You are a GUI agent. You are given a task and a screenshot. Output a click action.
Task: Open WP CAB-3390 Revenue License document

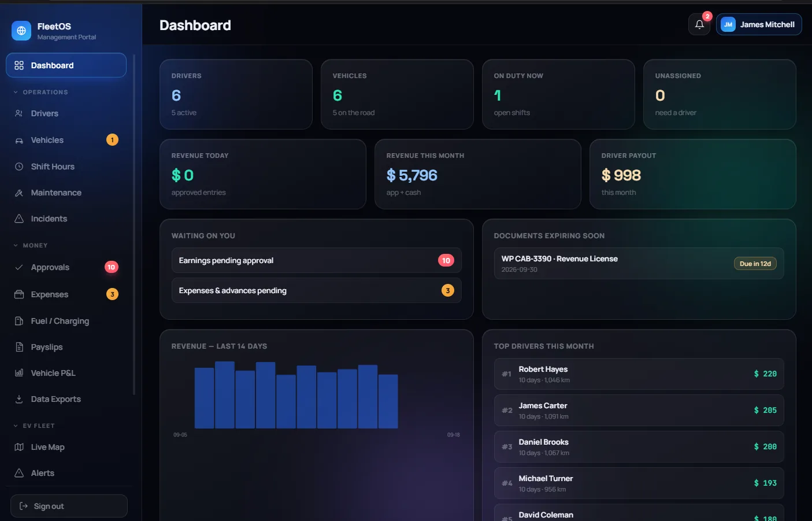click(x=639, y=264)
